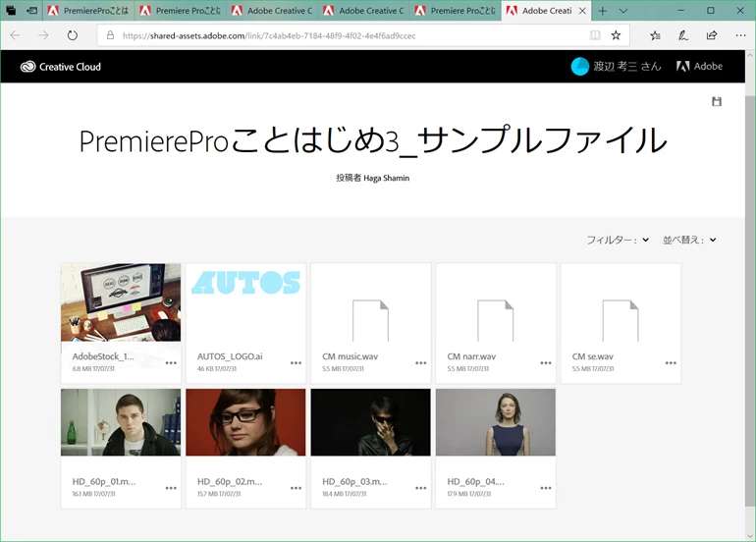Switch to first PremiereProことは tab

(88, 11)
